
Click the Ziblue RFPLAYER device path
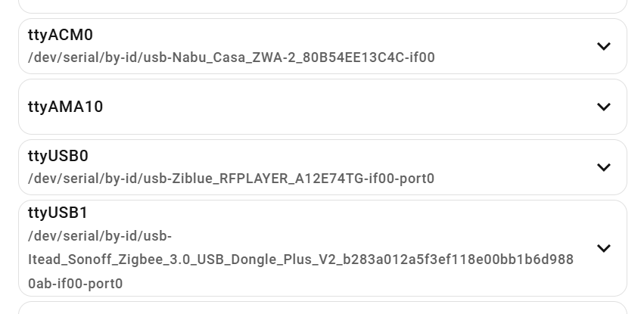point(231,179)
